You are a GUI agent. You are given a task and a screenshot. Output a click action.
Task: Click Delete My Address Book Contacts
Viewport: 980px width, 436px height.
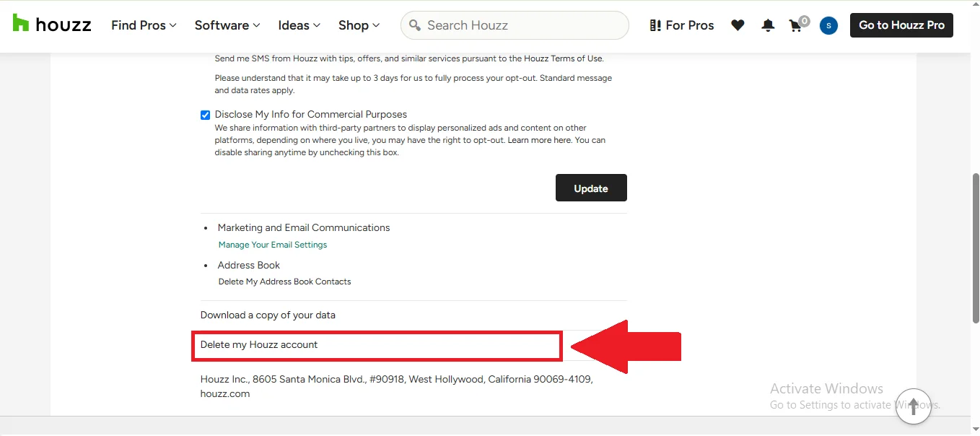coord(284,282)
